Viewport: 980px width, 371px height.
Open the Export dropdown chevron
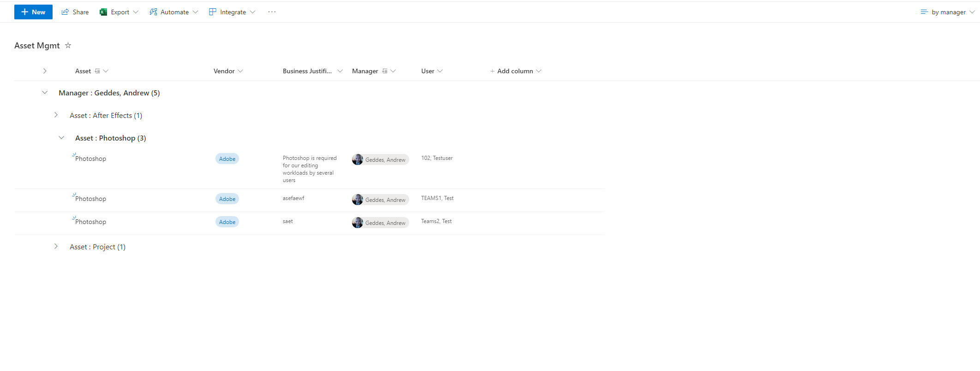136,12
